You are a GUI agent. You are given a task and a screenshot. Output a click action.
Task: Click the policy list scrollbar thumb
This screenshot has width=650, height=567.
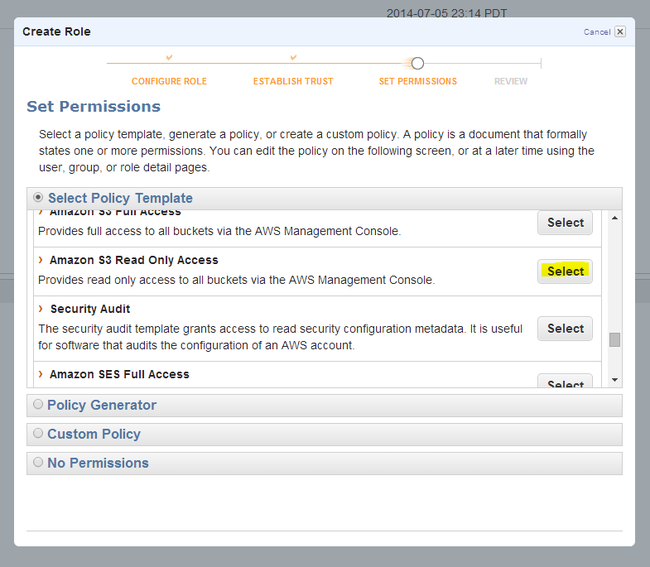614,339
